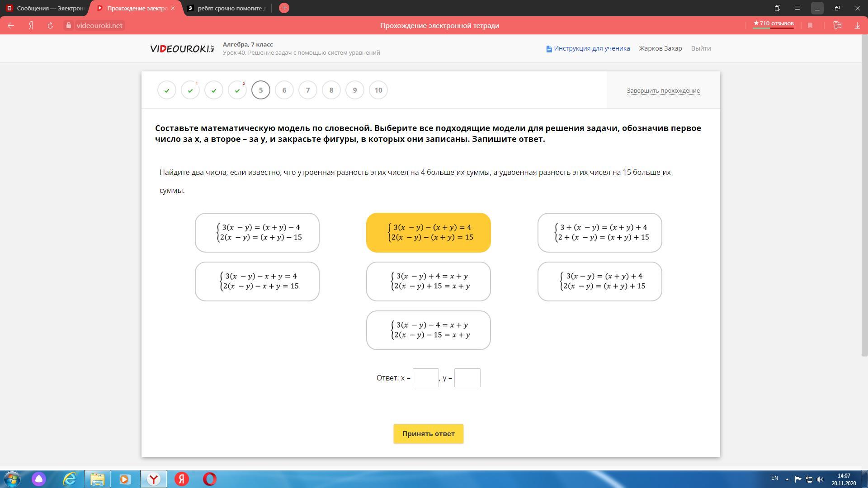Open browser hamburger menu icon
The width and height of the screenshot is (868, 488).
coord(797,8)
